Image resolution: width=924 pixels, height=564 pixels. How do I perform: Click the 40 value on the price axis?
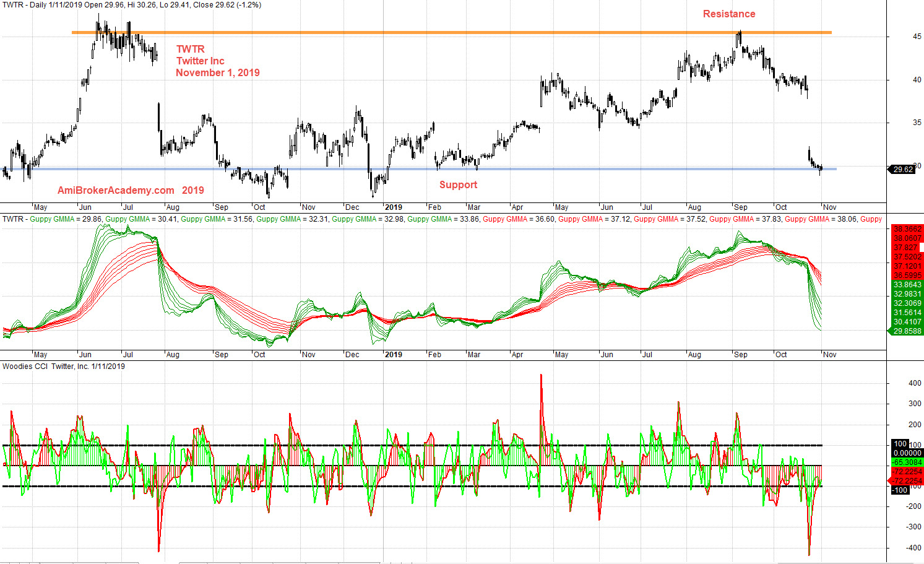click(x=917, y=80)
